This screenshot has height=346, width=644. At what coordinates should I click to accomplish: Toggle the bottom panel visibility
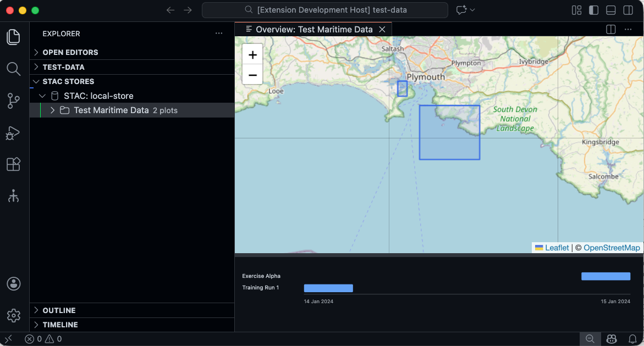click(x=610, y=10)
